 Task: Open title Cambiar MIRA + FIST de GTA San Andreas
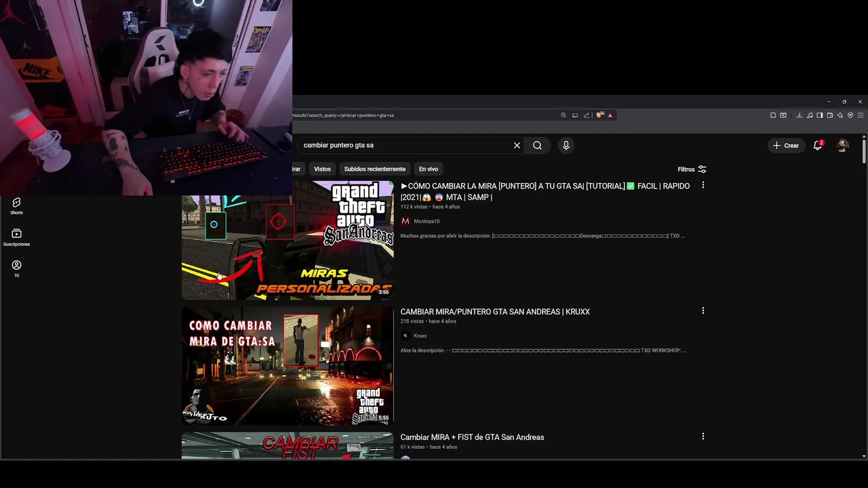472,437
